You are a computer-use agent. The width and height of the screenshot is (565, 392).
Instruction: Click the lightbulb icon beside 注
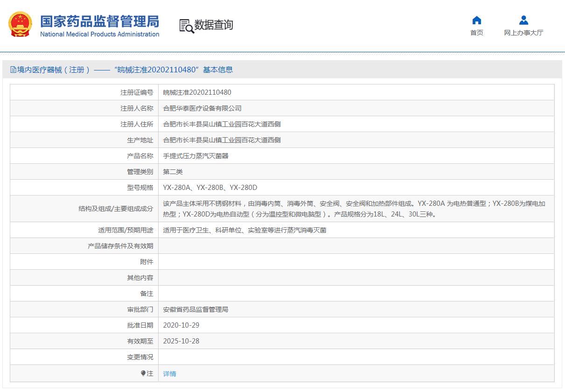(x=143, y=373)
